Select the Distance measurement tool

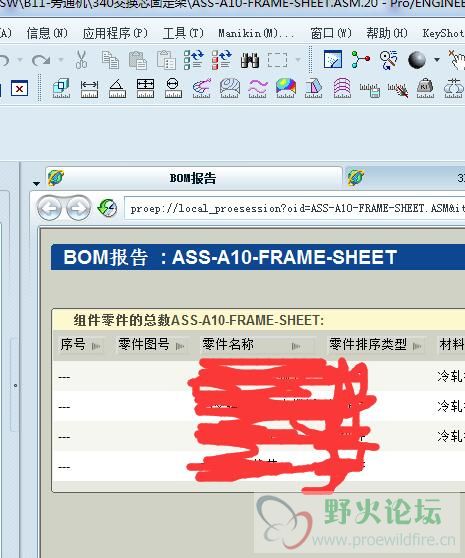[89, 89]
